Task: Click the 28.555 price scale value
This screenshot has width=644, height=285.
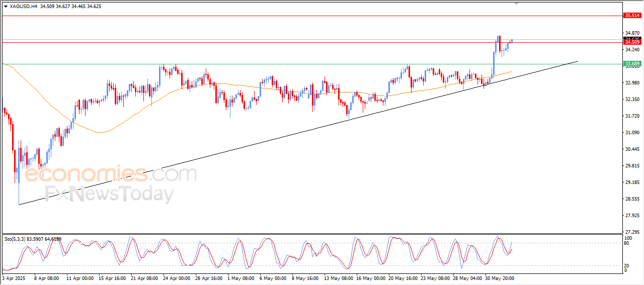Action: [632, 199]
